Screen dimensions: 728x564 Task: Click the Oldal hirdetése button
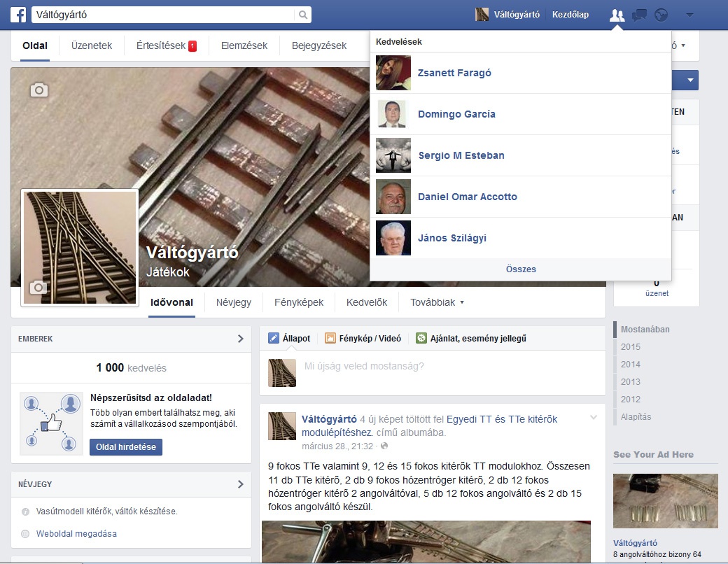126,447
